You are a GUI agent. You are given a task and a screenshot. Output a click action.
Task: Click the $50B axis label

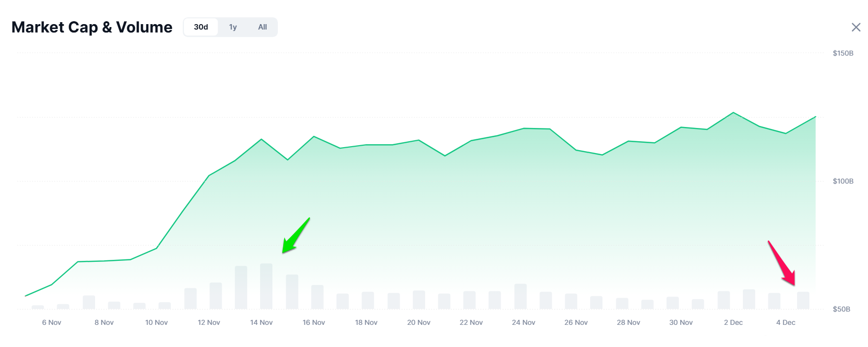coord(841,309)
